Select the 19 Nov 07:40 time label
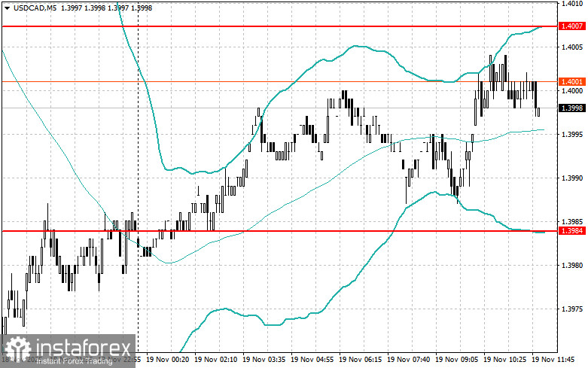588x368 pixels. pyautogui.click(x=408, y=360)
